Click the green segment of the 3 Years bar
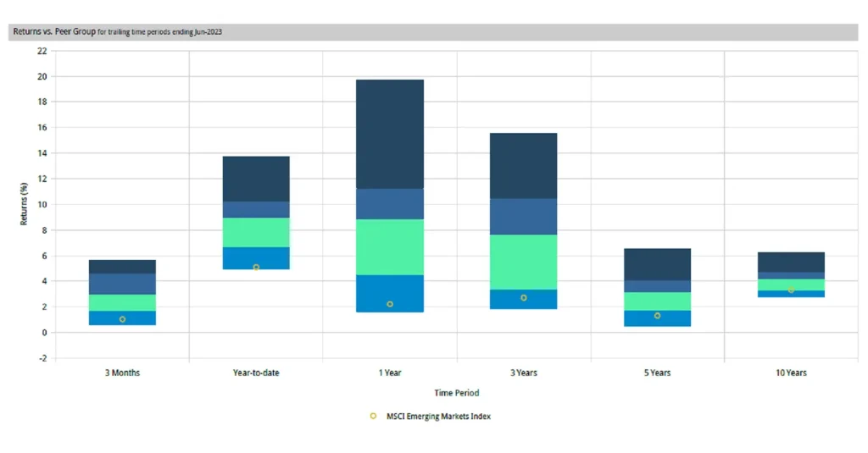 (x=524, y=262)
